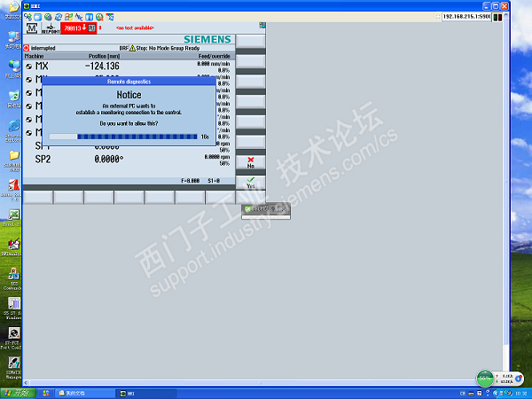Click the question mark on small floating toolbar

pyautogui.click(x=273, y=209)
